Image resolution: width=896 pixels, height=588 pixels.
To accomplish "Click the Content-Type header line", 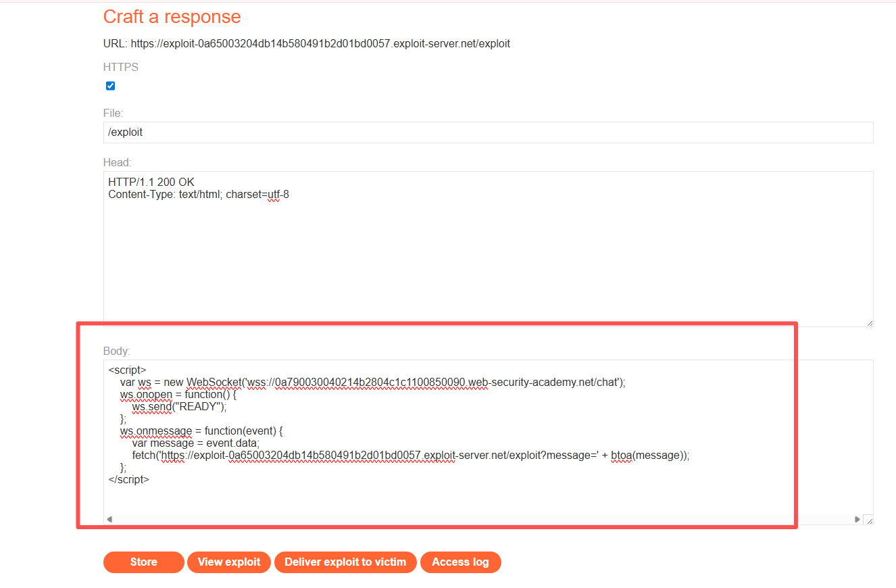I will click(x=199, y=195).
